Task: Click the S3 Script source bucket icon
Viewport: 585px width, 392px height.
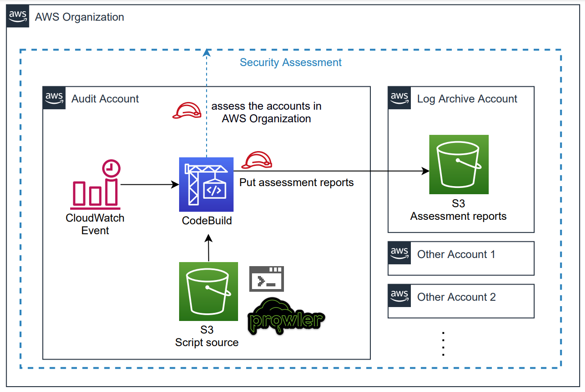Action: pos(208,291)
